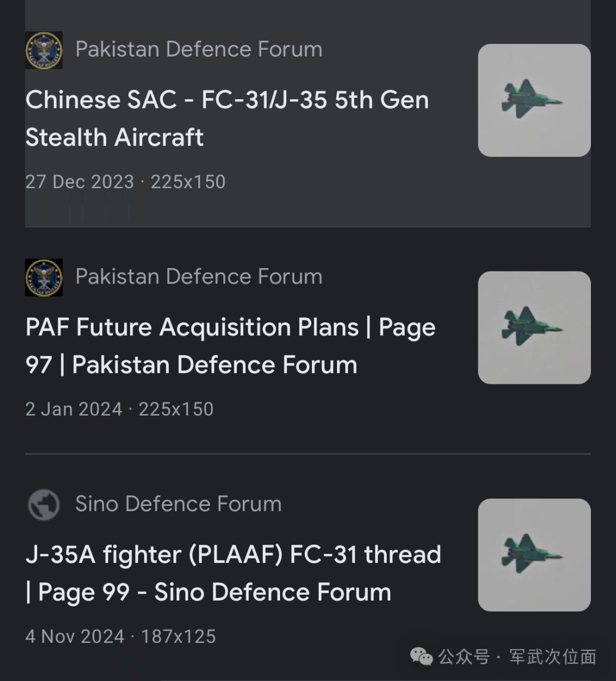Image resolution: width=616 pixels, height=681 pixels.
Task: Click the 187x125 image size label
Action: click(179, 637)
